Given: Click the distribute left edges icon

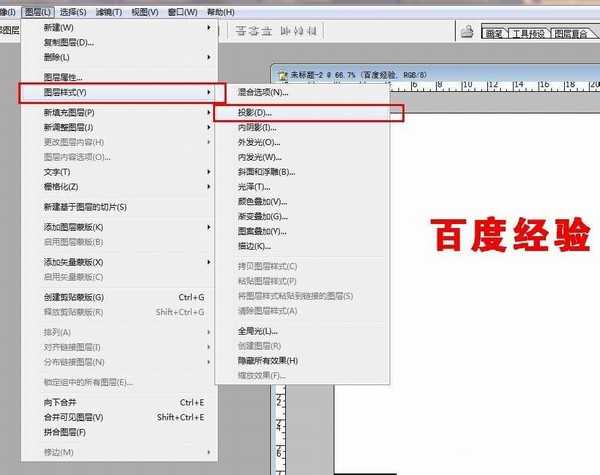Looking at the screenshot, I should coord(285,31).
